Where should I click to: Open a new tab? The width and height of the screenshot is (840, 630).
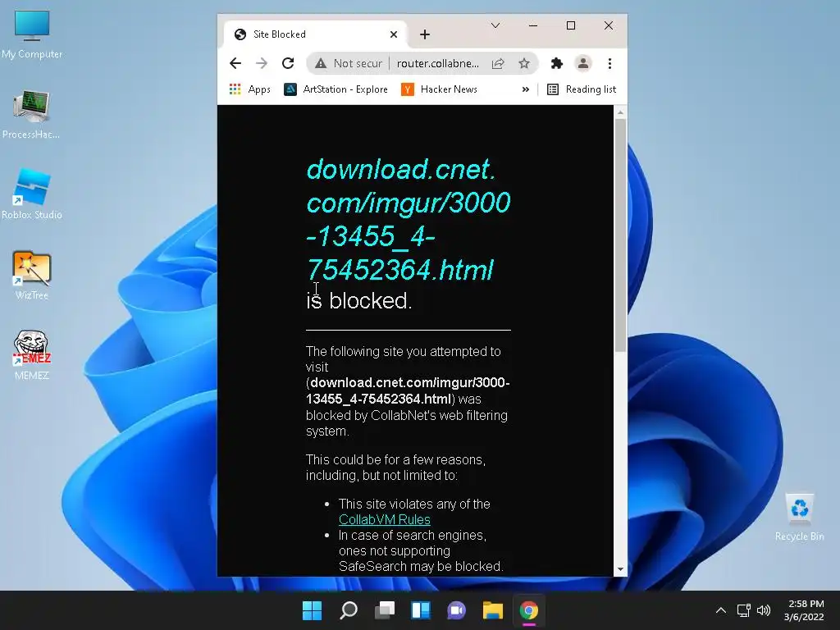(425, 34)
